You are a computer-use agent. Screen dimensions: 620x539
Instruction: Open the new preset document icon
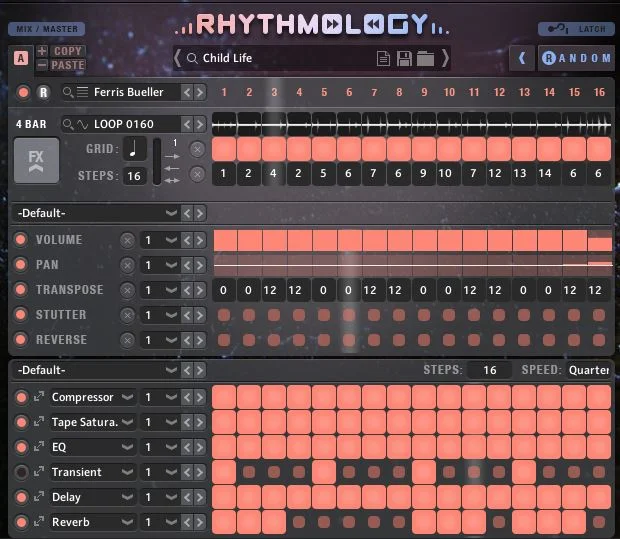tap(383, 59)
